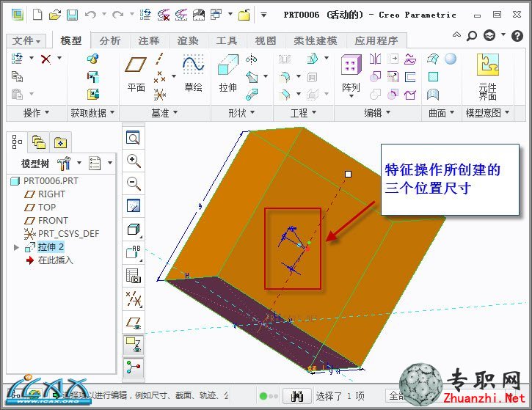Expand the 拉伸 2 tree node
Screen dimensions: 532x410
pos(16,247)
